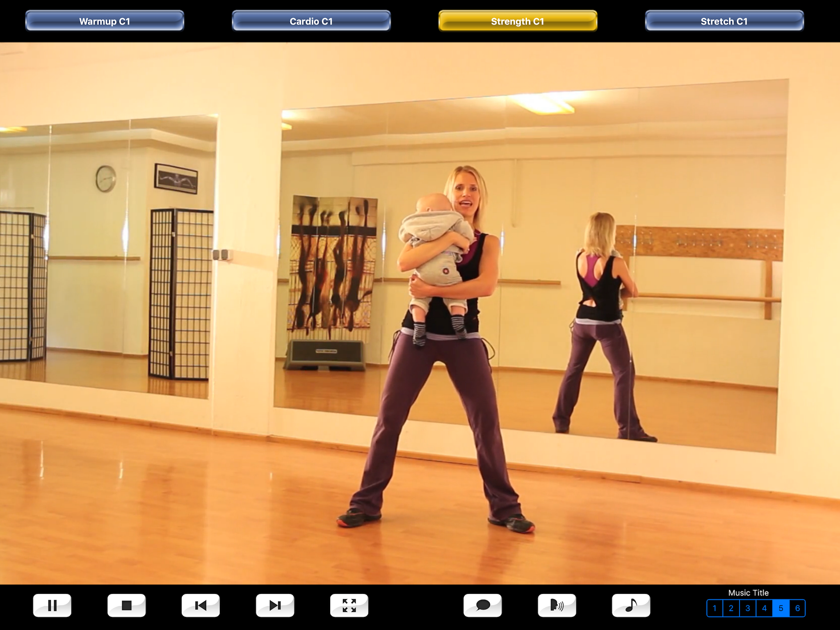Switch to the Cardio C1 tab
Screen dimensions: 840x630
[311, 21]
